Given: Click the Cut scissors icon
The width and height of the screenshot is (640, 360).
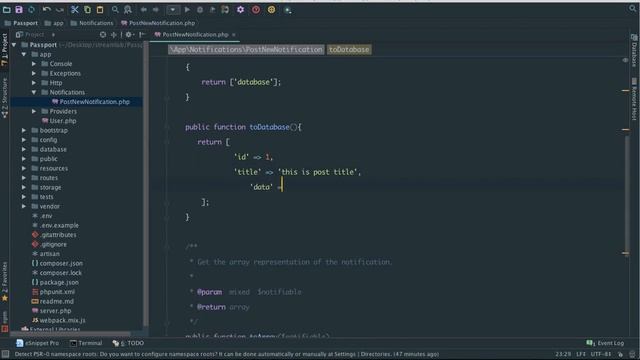Looking at the screenshot, I should pyautogui.click(x=74, y=9).
